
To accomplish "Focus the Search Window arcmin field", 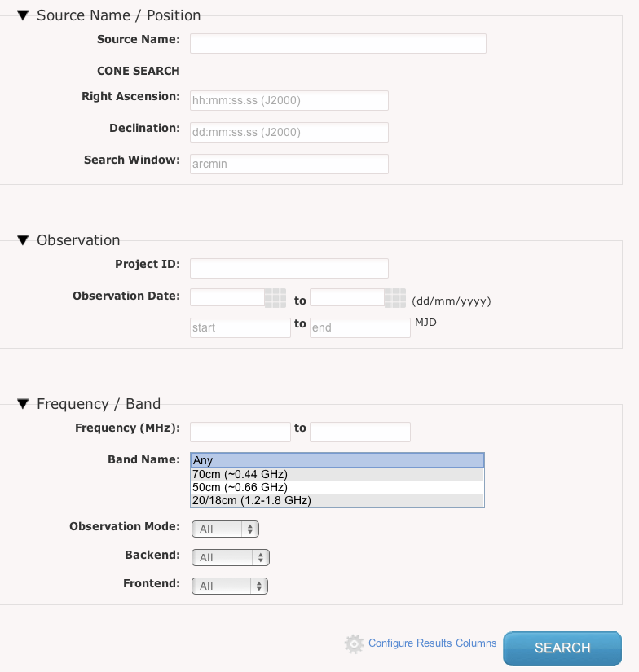I will [x=289, y=164].
